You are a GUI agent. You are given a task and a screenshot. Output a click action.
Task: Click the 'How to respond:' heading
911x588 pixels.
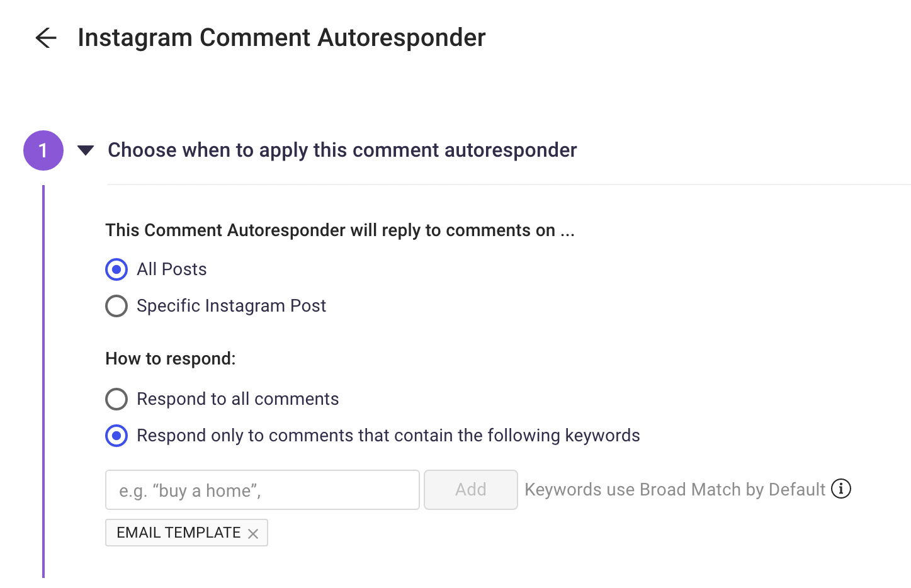click(x=170, y=359)
